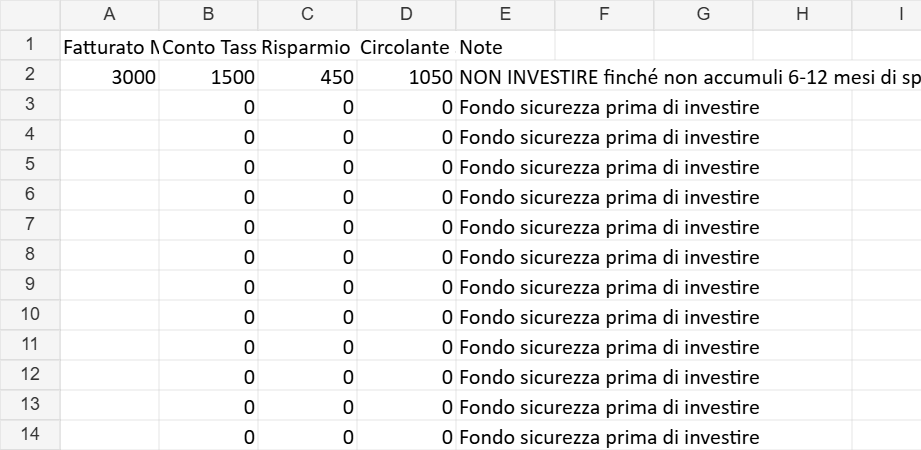The width and height of the screenshot is (921, 450).
Task: Click the 'Risparmio' header cell
Action: [307, 47]
